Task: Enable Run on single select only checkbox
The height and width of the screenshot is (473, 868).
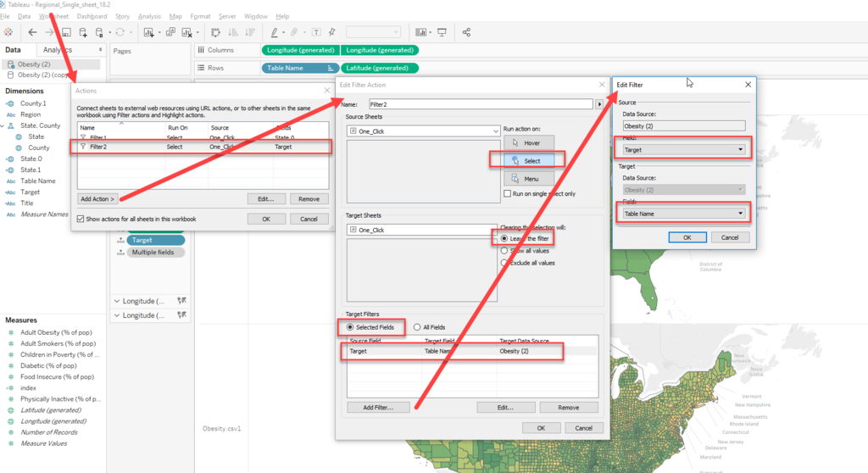Action: [x=507, y=193]
